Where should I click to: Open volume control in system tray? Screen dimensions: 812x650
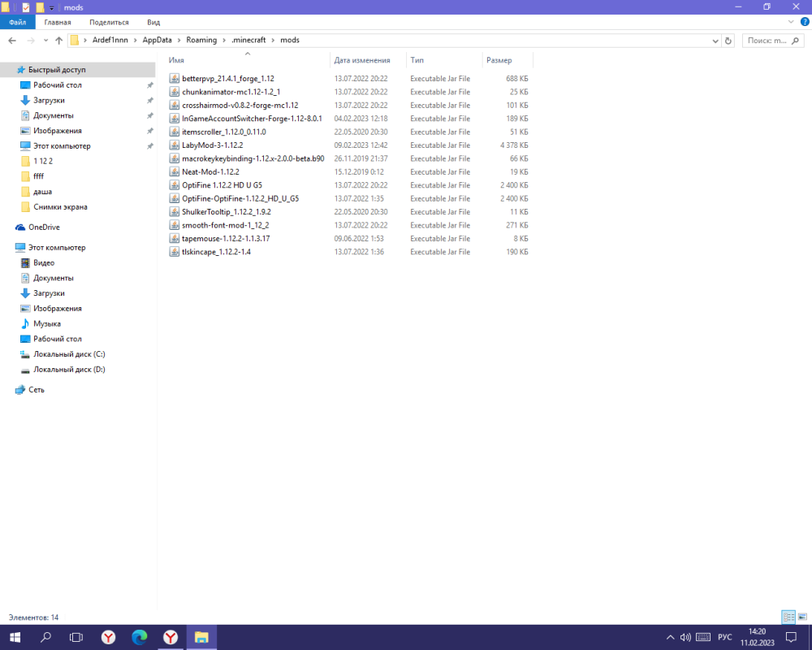[685, 637]
